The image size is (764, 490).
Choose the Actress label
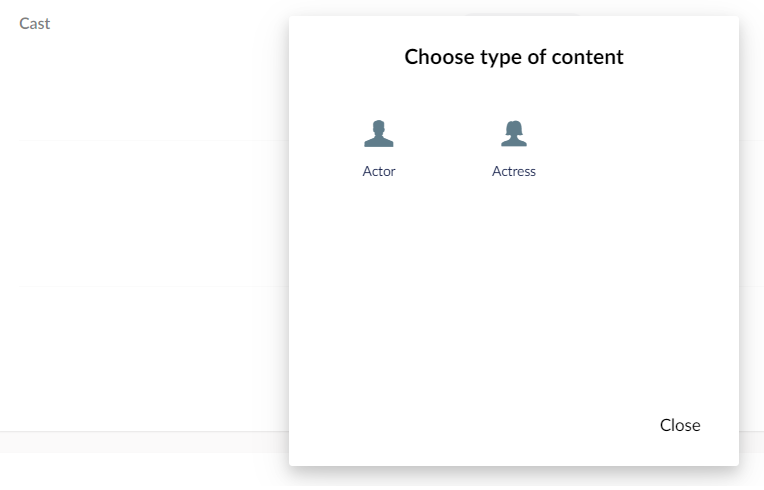click(514, 171)
